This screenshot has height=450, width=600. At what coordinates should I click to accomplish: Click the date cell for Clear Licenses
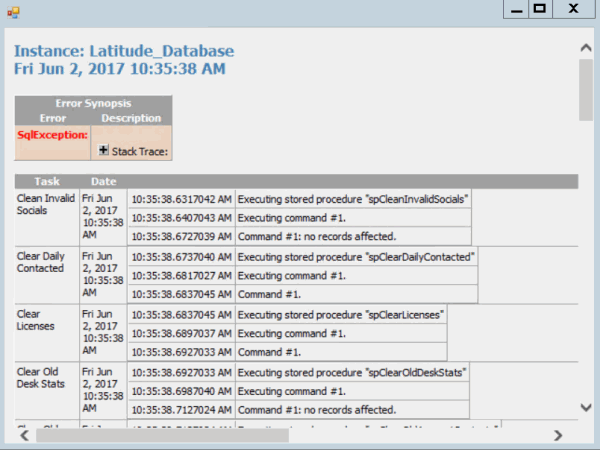[x=103, y=332]
